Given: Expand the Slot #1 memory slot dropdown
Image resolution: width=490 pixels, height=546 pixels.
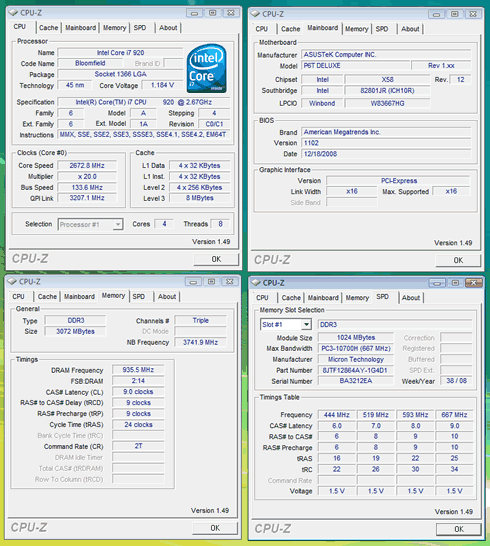Looking at the screenshot, I should [x=306, y=325].
